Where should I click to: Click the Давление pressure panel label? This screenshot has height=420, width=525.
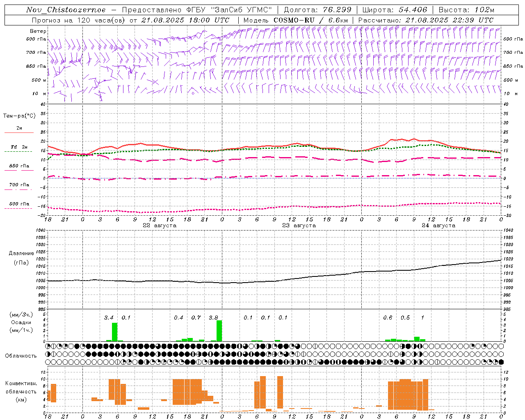21,253
